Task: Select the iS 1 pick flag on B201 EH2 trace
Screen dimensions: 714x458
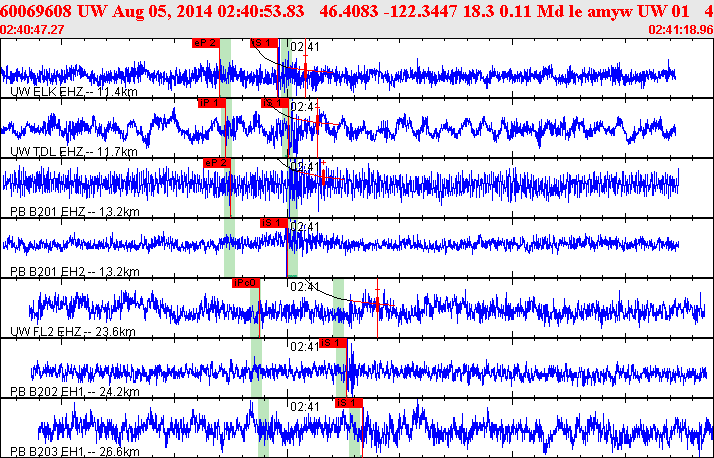Action: pos(274,223)
